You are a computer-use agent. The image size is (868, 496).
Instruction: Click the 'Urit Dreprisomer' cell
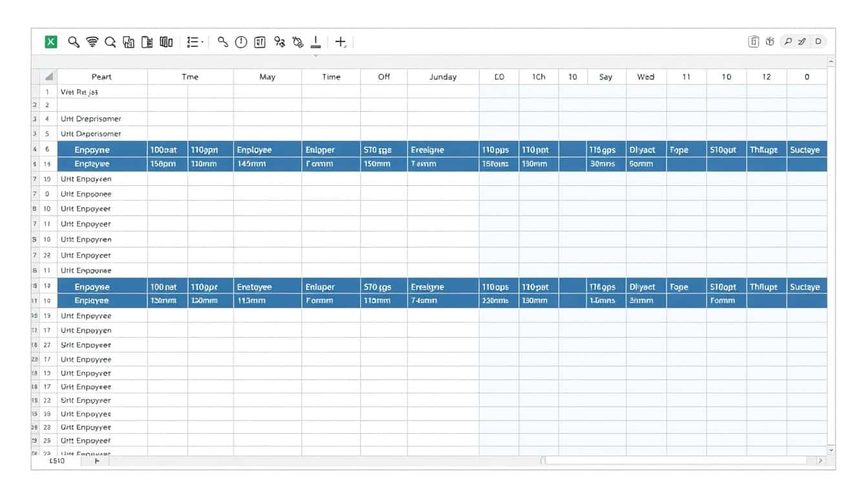pyautogui.click(x=102, y=119)
